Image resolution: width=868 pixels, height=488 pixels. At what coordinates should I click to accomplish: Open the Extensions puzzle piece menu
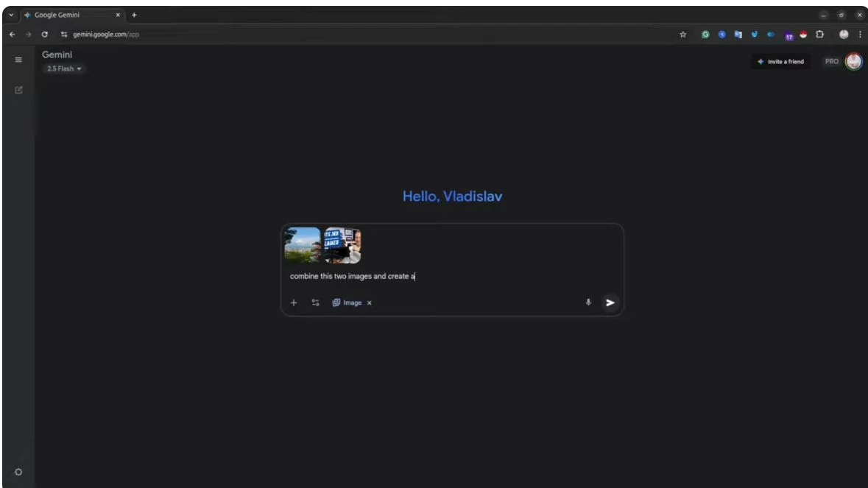click(x=820, y=35)
